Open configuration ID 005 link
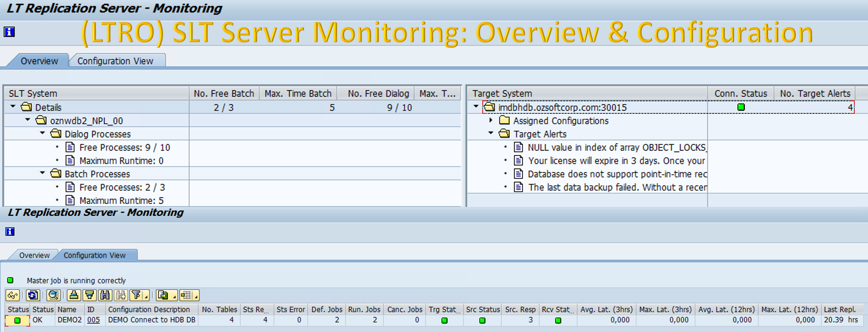Screen dimensions: 868x332 93,320
